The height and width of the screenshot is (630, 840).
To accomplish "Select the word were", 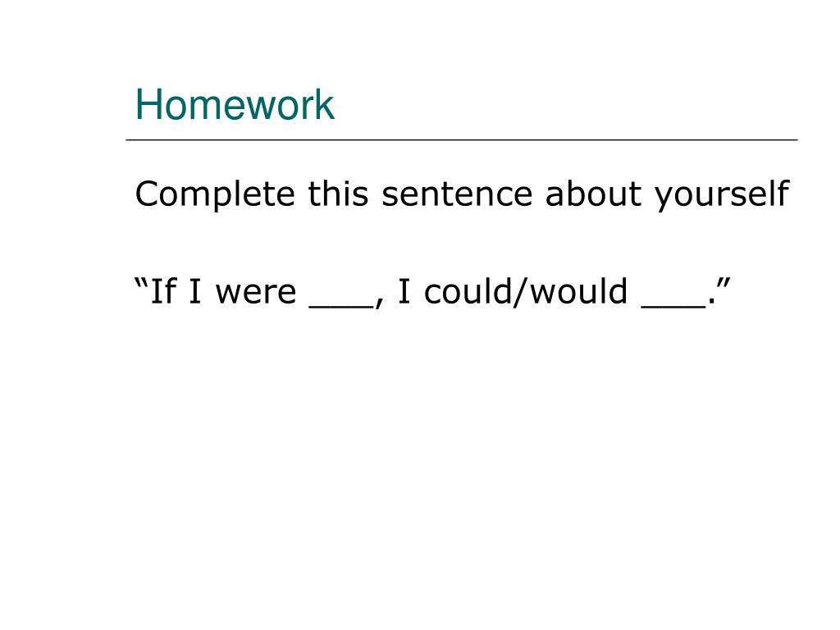I will (256, 293).
